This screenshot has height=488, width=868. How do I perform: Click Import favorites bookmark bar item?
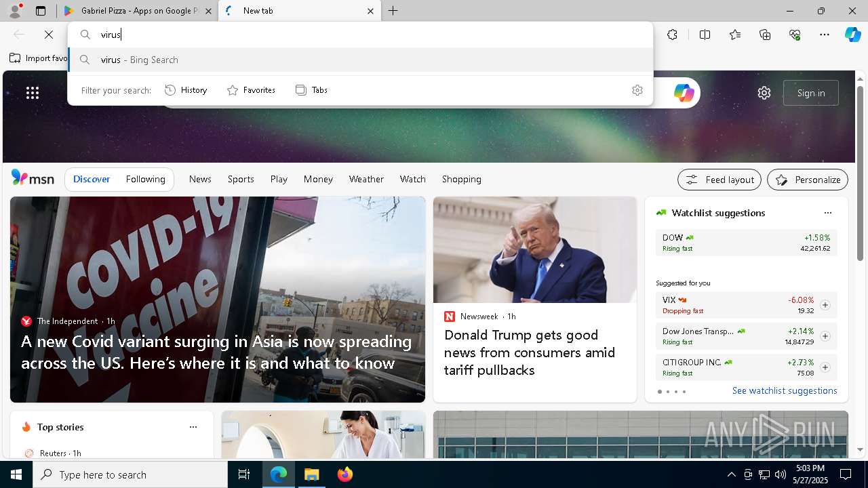coord(39,58)
